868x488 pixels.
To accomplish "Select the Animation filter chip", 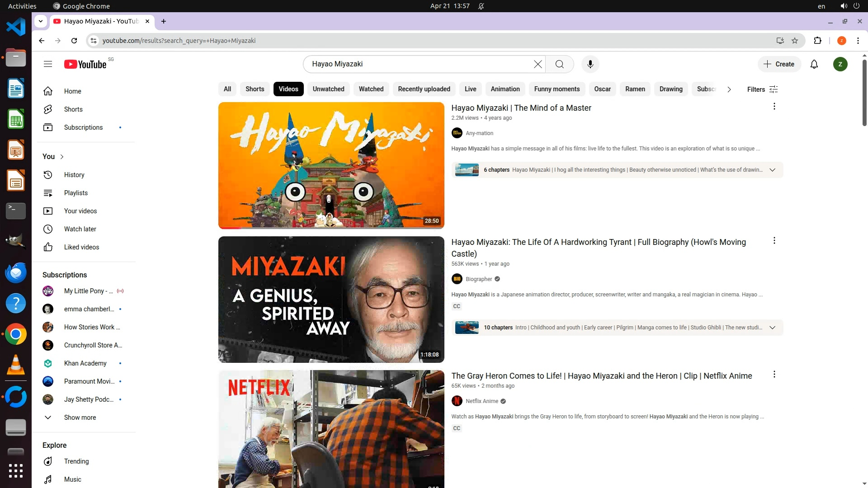I will click(505, 89).
